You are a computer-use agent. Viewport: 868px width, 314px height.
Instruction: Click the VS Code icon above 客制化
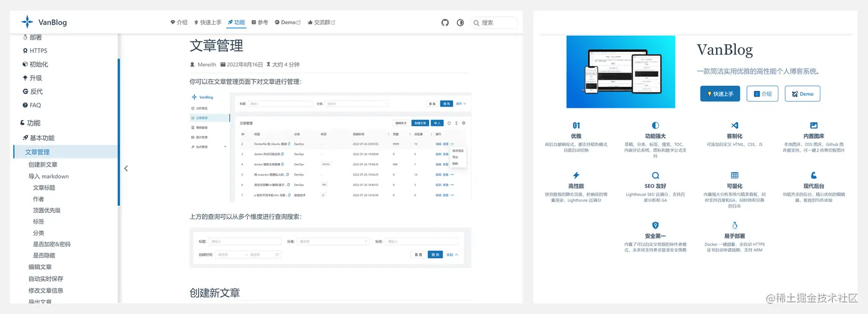pyautogui.click(x=734, y=125)
